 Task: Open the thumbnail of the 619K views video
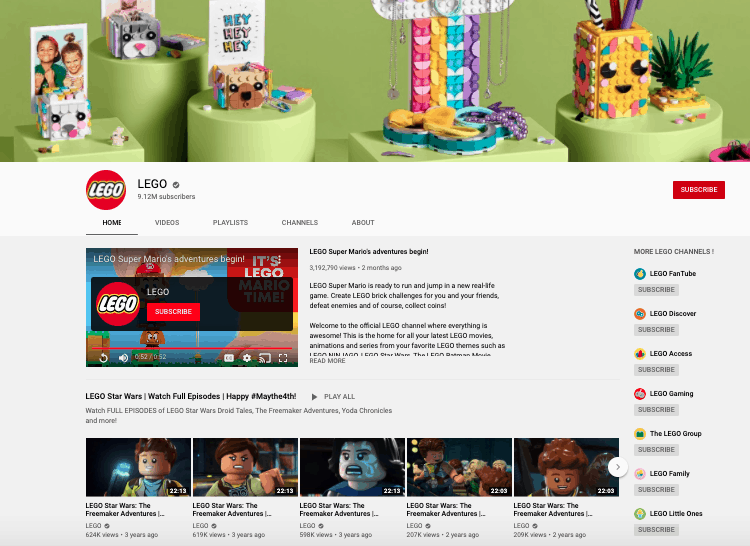(x=245, y=467)
